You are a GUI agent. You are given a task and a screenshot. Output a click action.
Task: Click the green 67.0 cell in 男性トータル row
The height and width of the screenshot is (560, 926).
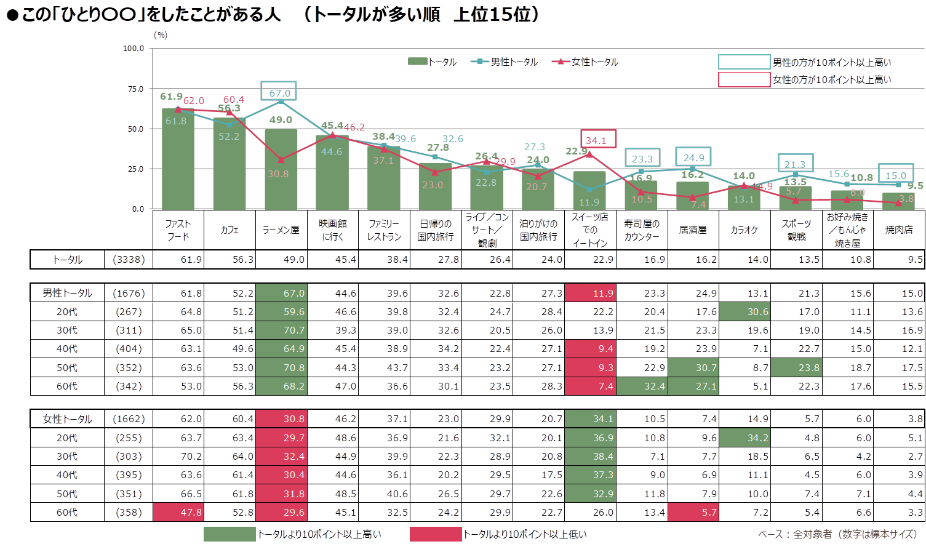click(281, 293)
